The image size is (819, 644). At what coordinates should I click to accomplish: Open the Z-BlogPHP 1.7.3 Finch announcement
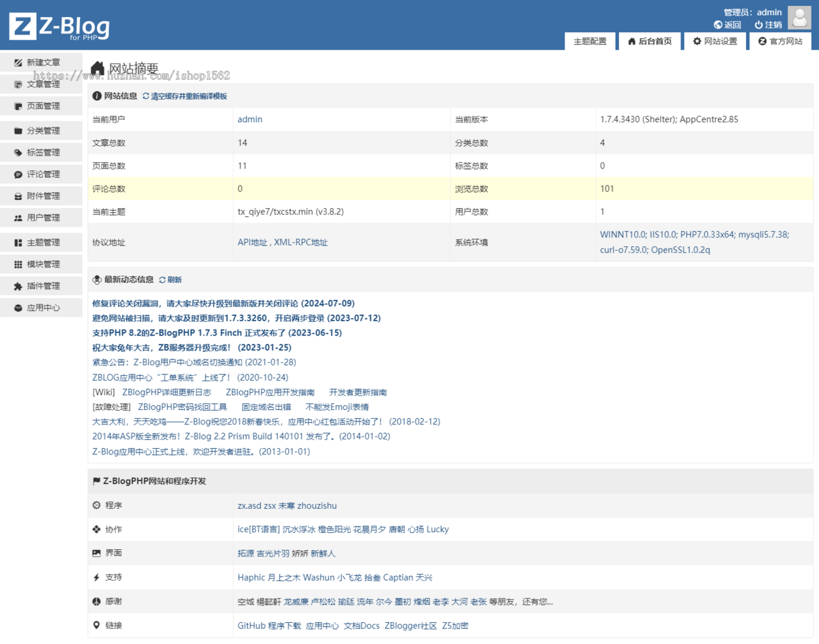217,333
